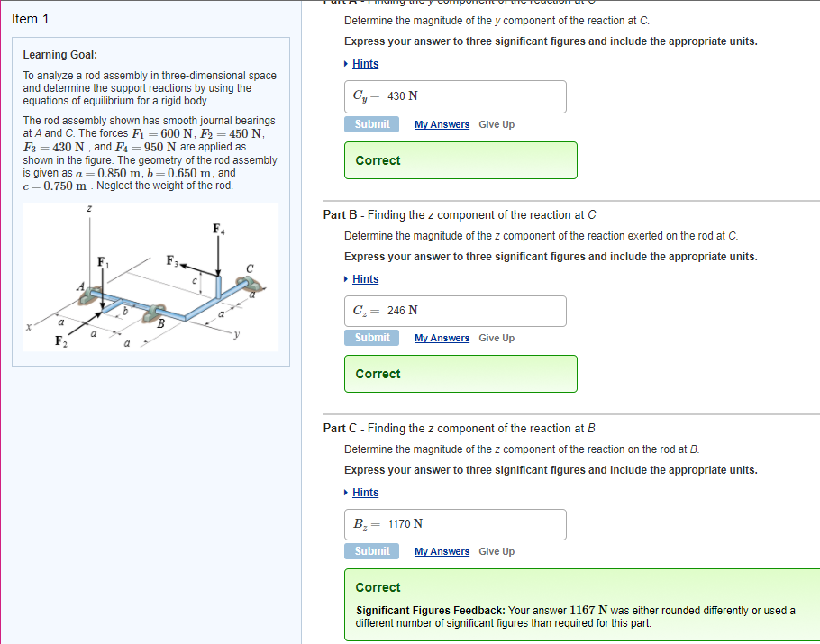The height and width of the screenshot is (644, 820).
Task: Select the Cz answer input field
Action: pos(453,310)
